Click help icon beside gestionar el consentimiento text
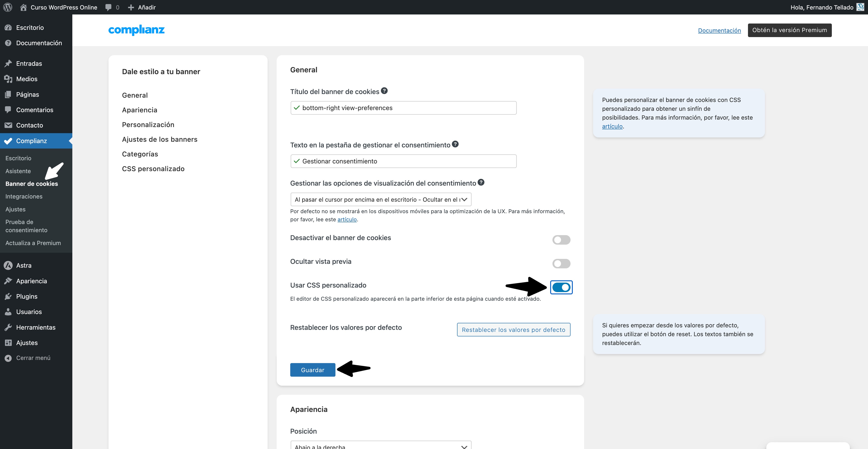This screenshot has width=868, height=449. click(455, 144)
